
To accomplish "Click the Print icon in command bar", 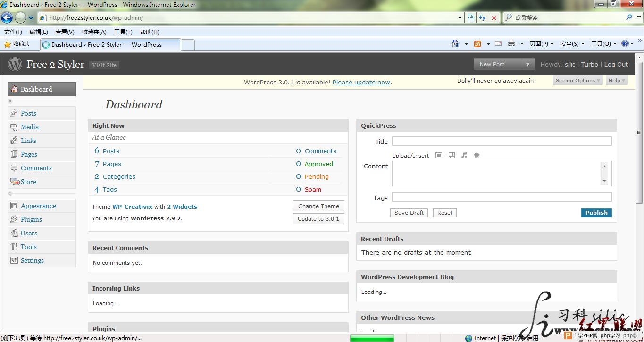I will point(511,43).
